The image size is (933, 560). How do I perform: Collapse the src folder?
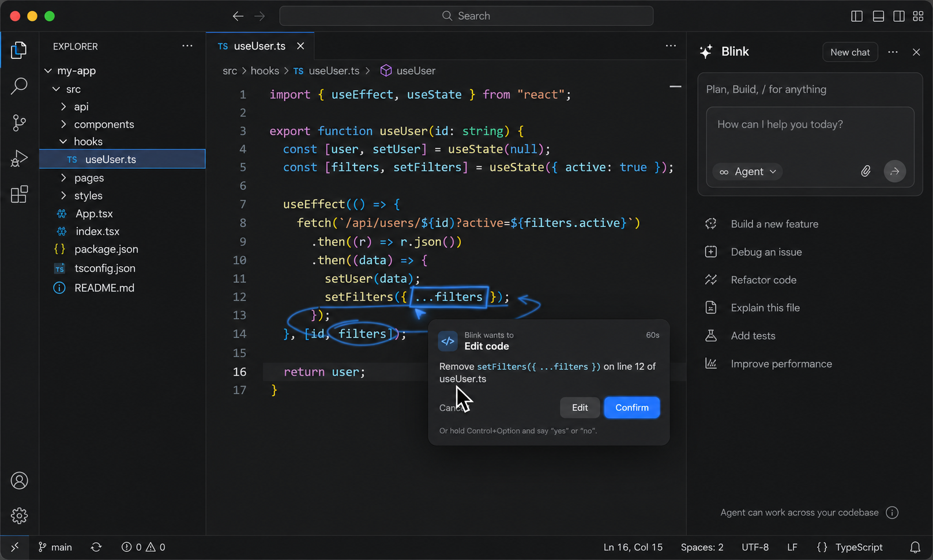56,89
